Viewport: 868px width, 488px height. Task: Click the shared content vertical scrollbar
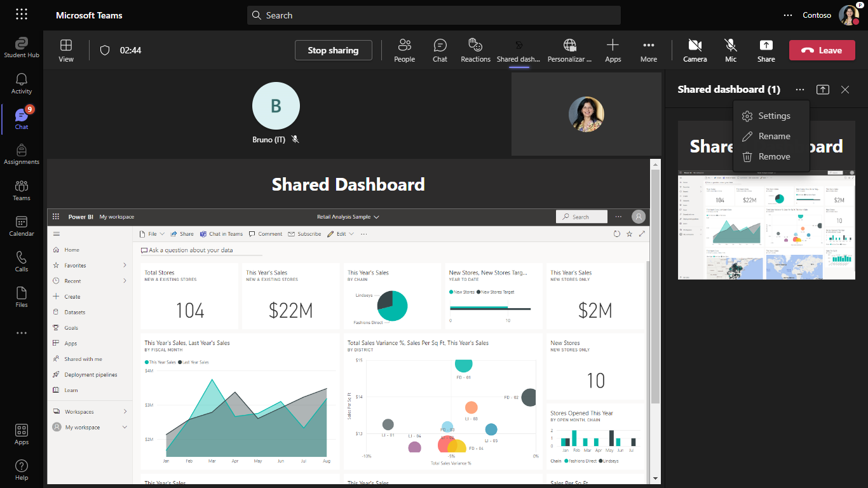tap(656, 286)
